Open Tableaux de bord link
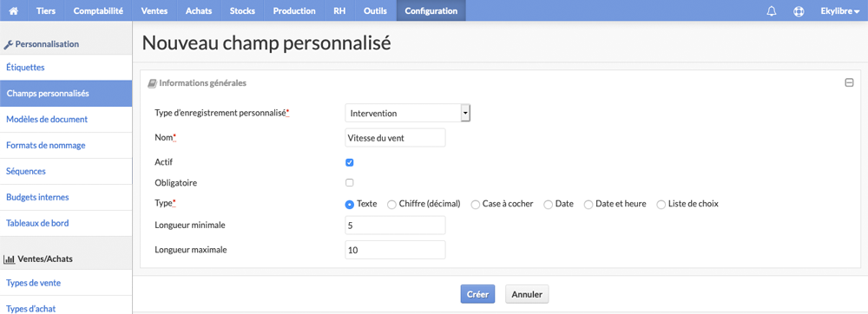This screenshot has width=868, height=314. 66,223
